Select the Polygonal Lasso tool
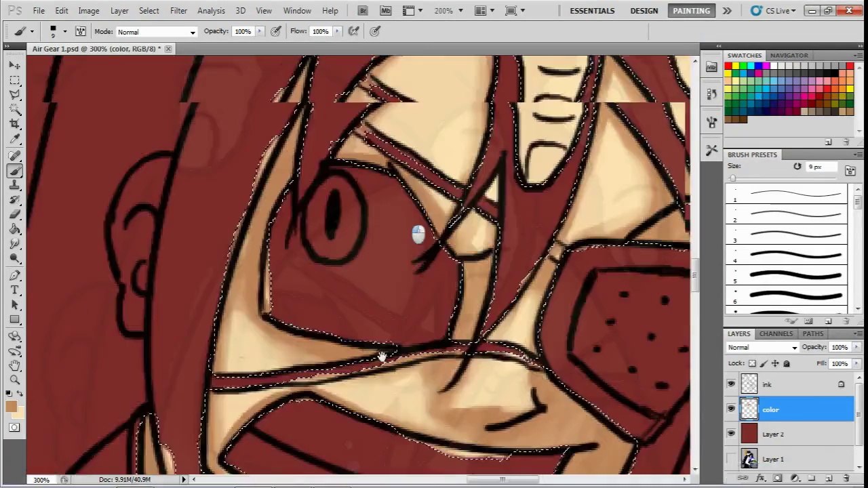Image resolution: width=868 pixels, height=488 pixels. point(15,94)
